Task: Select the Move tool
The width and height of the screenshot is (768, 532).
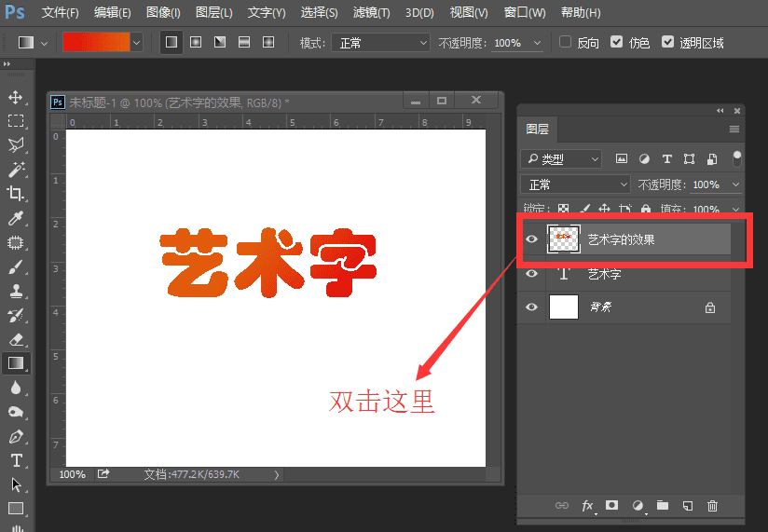Action: [16, 97]
